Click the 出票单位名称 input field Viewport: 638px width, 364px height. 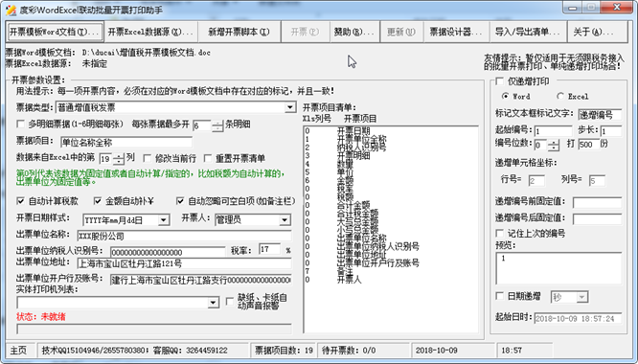click(x=184, y=236)
